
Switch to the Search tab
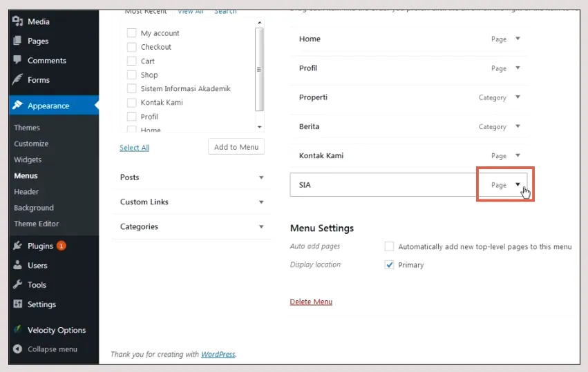coord(225,12)
